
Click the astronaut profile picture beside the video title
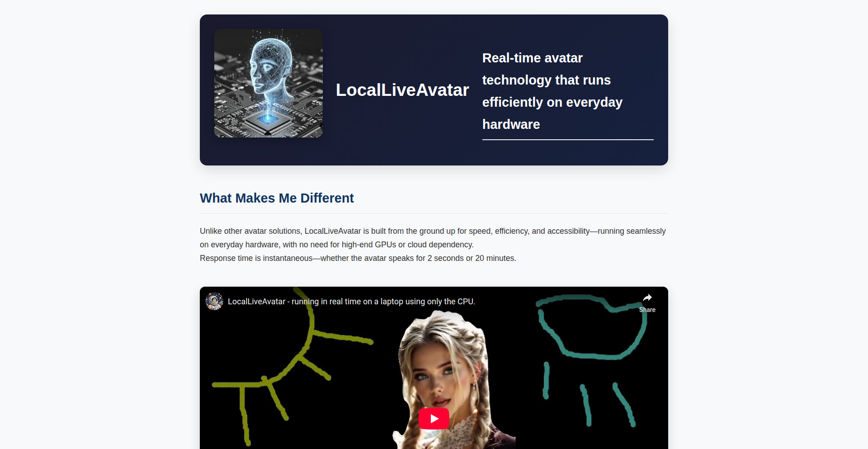tap(214, 301)
